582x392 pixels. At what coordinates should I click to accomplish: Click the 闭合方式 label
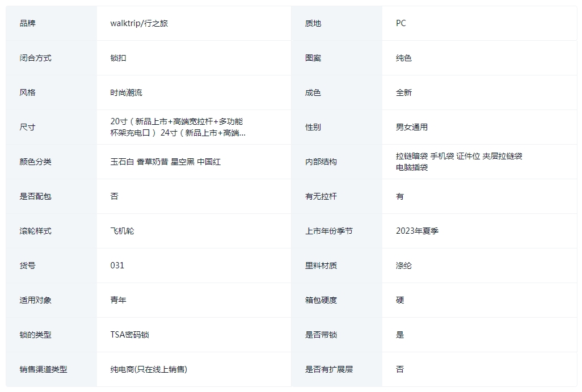(35, 58)
